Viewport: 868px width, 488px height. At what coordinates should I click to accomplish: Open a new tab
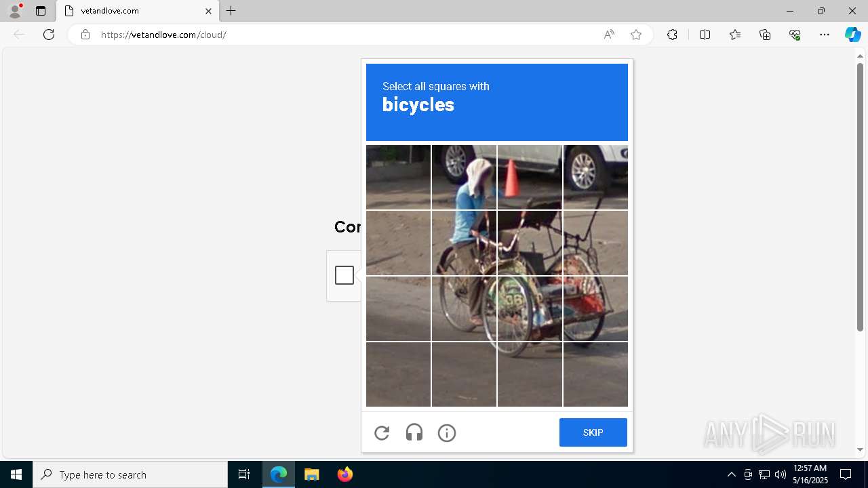pyautogui.click(x=231, y=11)
